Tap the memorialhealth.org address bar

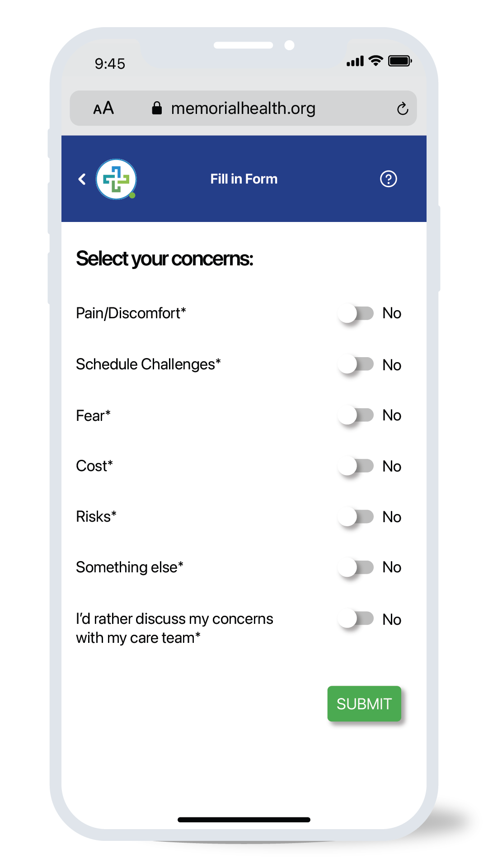pyautogui.click(x=243, y=108)
